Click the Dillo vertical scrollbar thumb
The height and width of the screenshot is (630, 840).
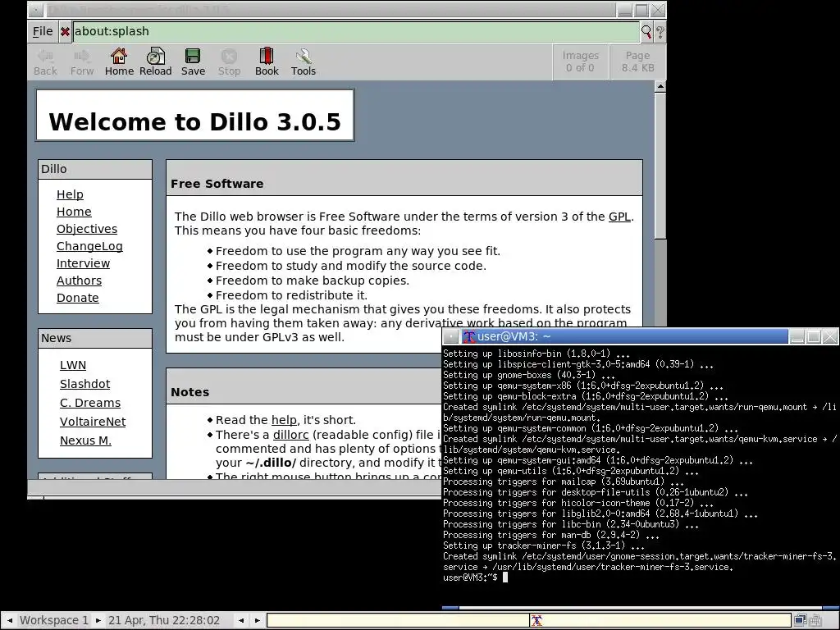pos(660,165)
